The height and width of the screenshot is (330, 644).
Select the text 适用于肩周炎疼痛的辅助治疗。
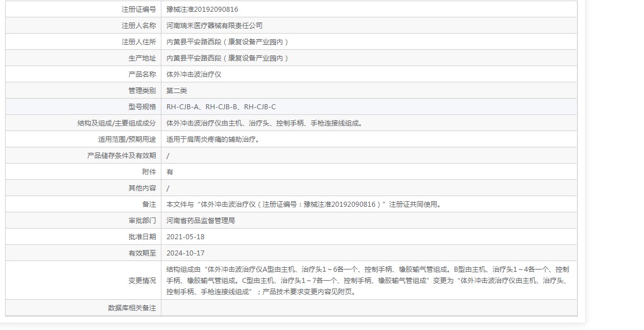pyautogui.click(x=214, y=140)
